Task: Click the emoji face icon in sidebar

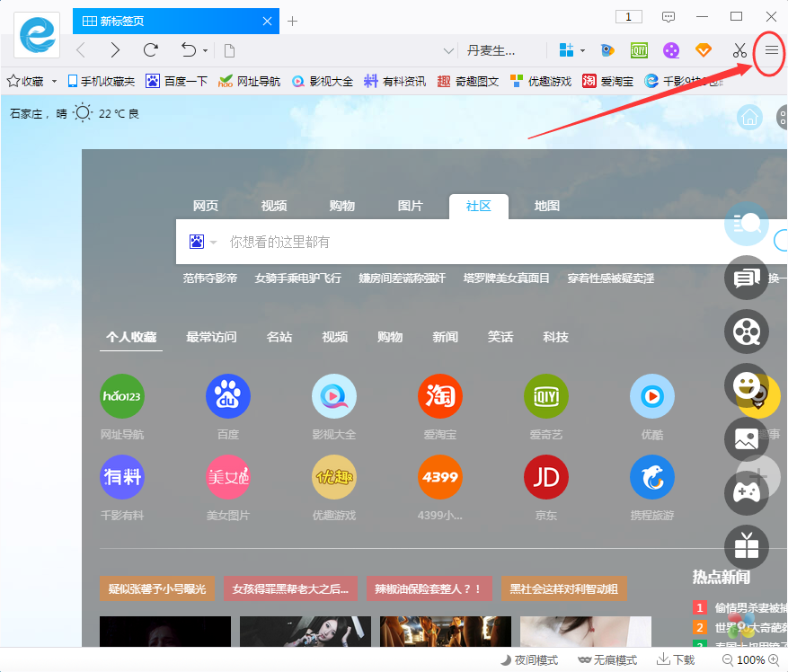Action: click(x=746, y=385)
